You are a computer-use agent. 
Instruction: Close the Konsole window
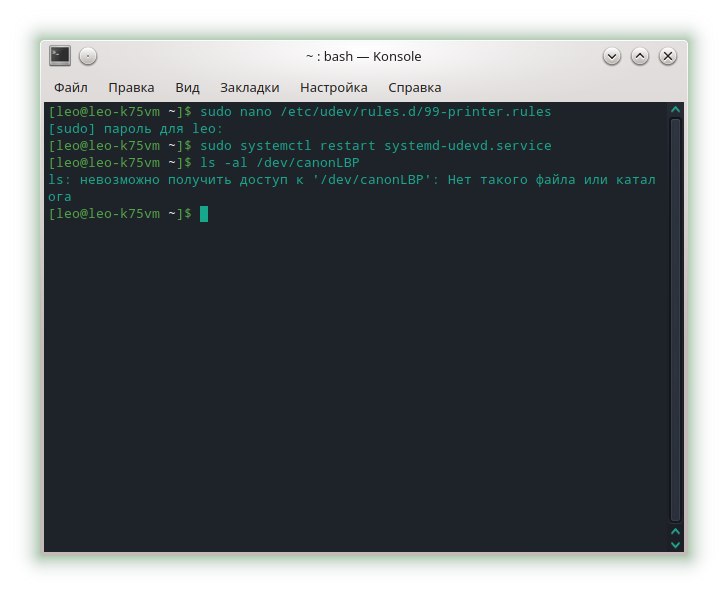click(668, 57)
